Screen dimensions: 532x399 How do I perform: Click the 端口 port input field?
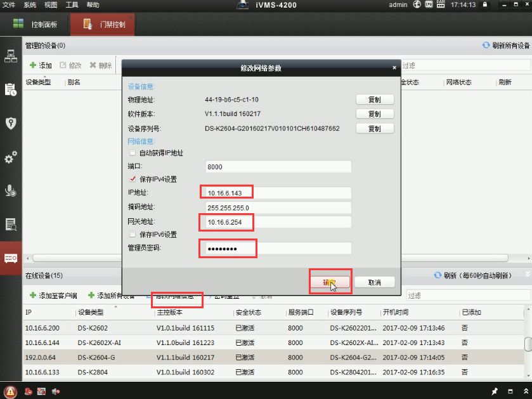[278, 167]
